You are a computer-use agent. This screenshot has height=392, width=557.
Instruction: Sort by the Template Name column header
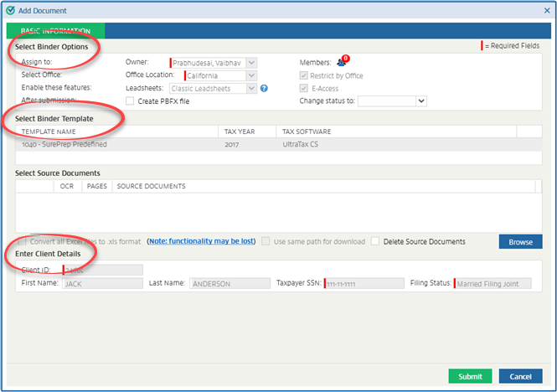[49, 132]
